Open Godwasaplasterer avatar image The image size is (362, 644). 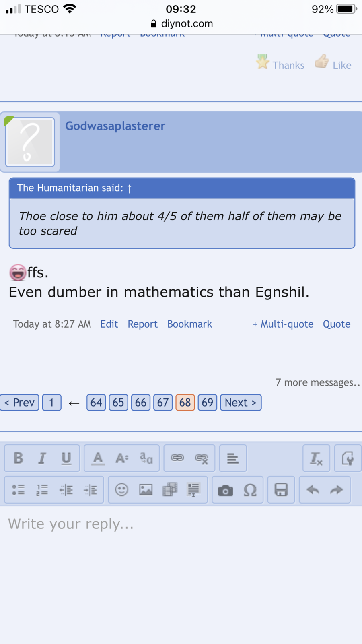pos(30,142)
